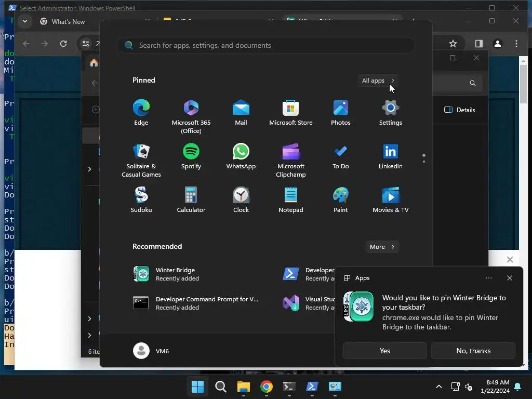The height and width of the screenshot is (399, 532).
Task: Reload the Chrome page
Action: click(x=63, y=44)
